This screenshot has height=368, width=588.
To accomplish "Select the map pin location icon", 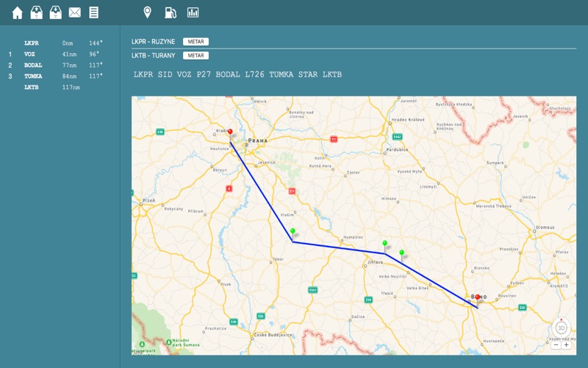I will pyautogui.click(x=147, y=13).
